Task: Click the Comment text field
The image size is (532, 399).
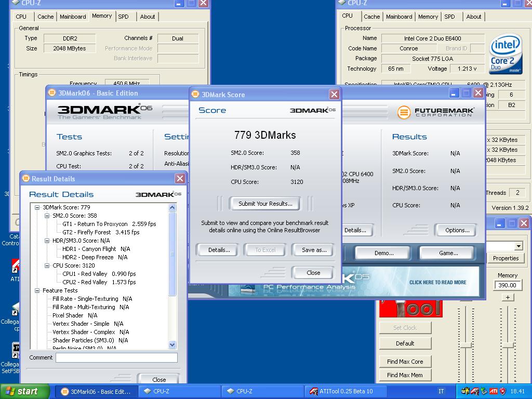Action: (x=116, y=357)
